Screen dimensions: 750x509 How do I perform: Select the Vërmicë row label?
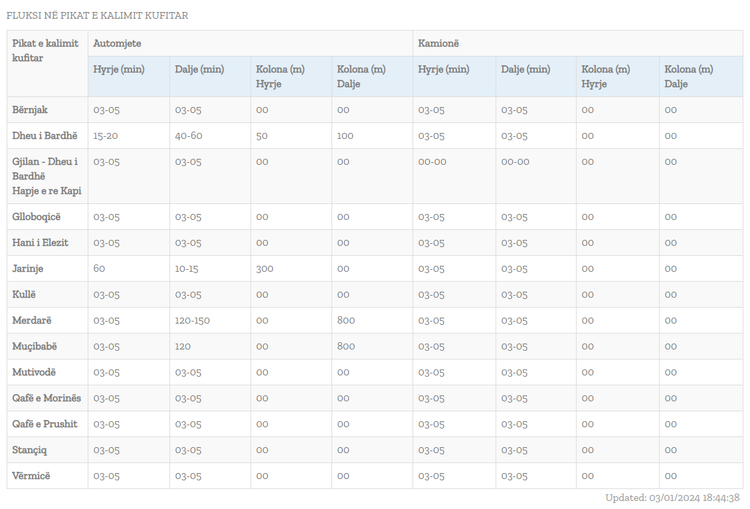pyautogui.click(x=31, y=476)
